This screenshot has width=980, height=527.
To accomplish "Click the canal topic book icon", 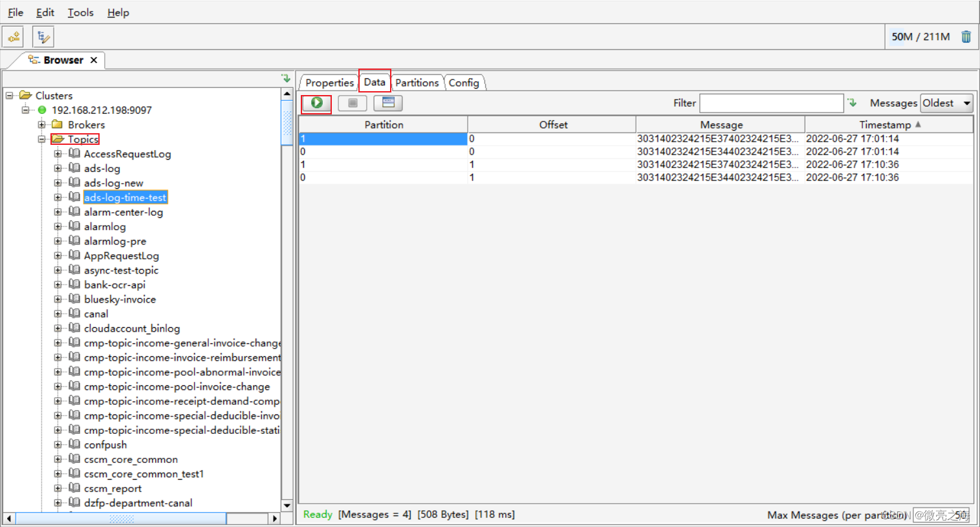I will [x=74, y=314].
